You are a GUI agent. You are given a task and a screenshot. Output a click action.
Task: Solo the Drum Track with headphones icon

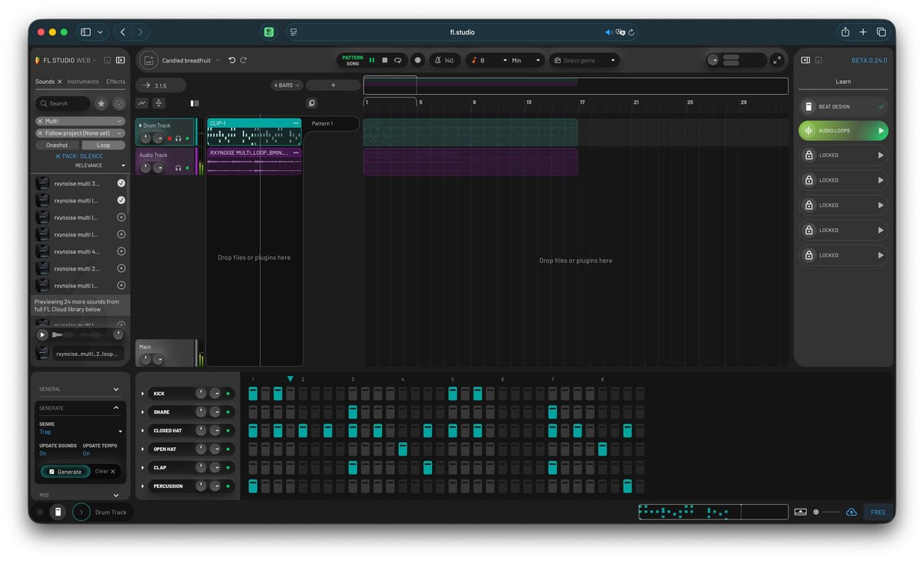(178, 138)
